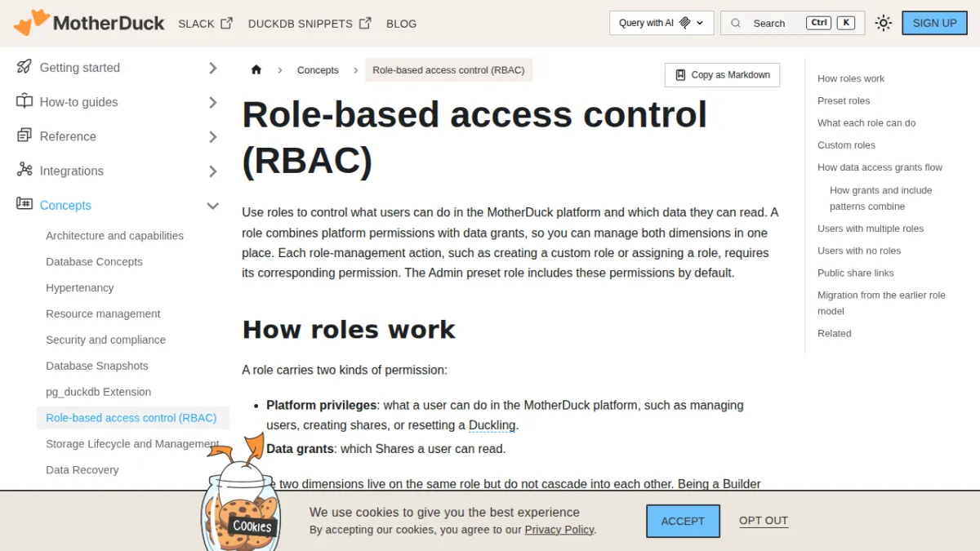Click OPT OUT of cookies

[x=764, y=521]
